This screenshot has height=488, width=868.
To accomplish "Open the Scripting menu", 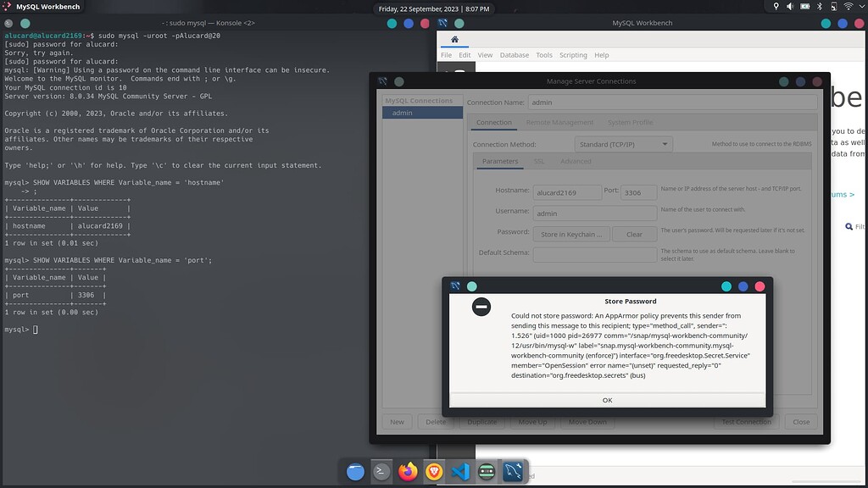I will (572, 54).
